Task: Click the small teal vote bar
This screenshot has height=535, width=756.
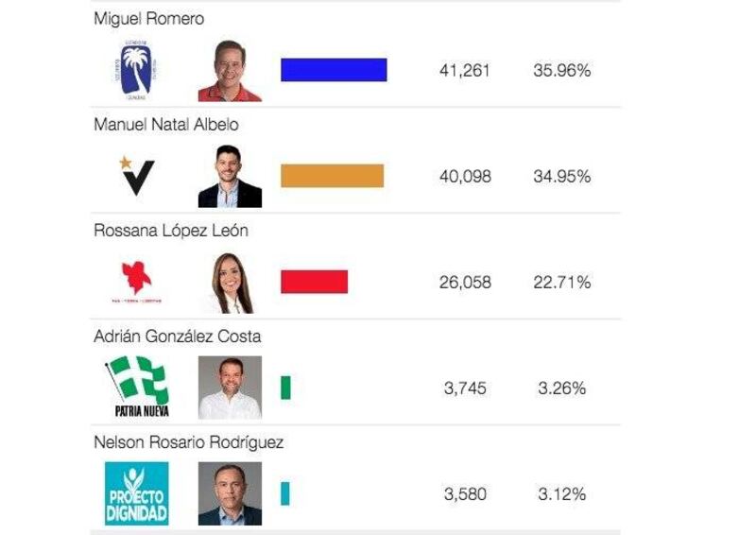Action: (x=285, y=493)
